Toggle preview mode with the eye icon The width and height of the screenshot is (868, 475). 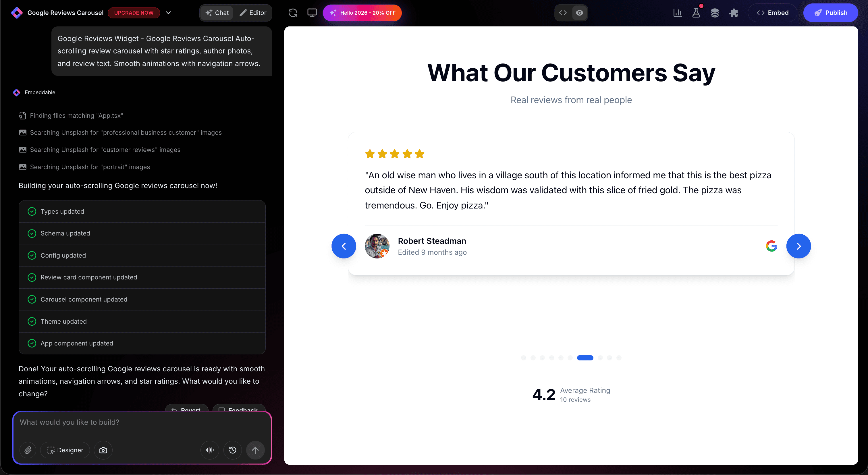[579, 12]
